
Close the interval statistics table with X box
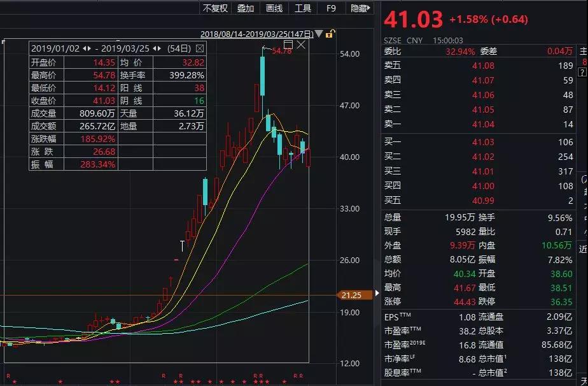pos(200,48)
